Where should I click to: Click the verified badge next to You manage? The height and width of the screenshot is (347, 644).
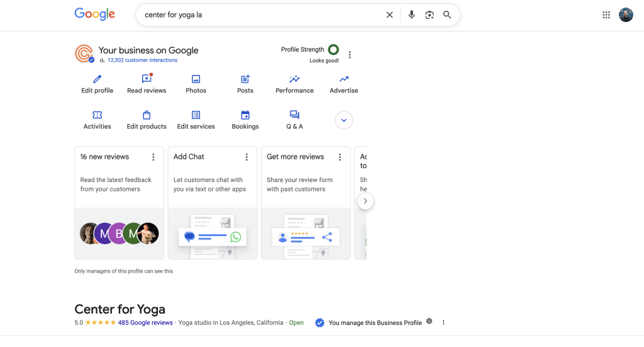pyautogui.click(x=319, y=322)
